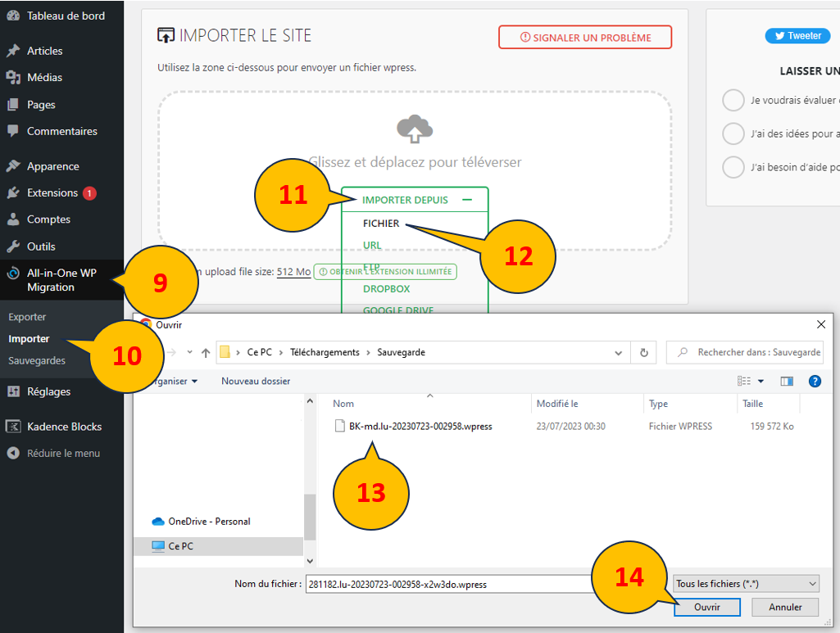Screen dimensions: 840x633
Task: Sort by the Taille column header
Action: click(752, 404)
